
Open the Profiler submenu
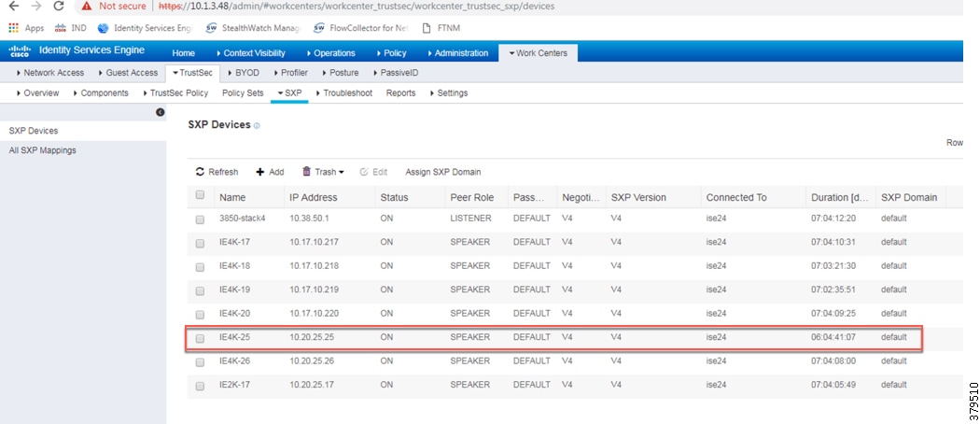coord(290,73)
